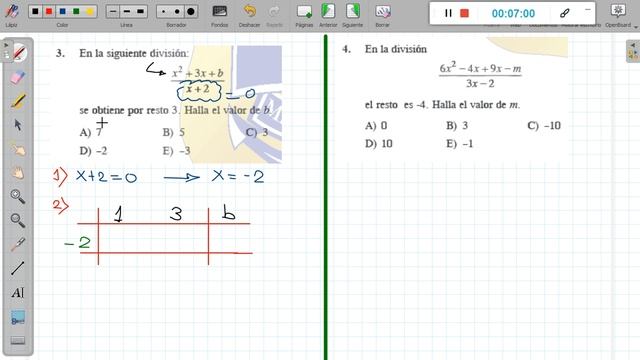The width and height of the screenshot is (640, 360).
Task: Select the zoom in magnifier tool
Action: pos(18,197)
